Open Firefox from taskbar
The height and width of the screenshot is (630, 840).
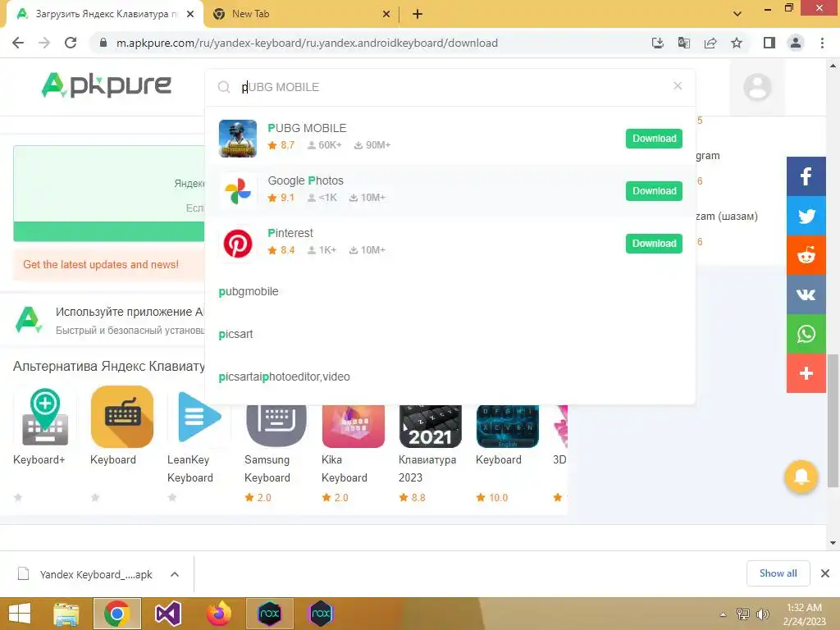[x=218, y=614]
